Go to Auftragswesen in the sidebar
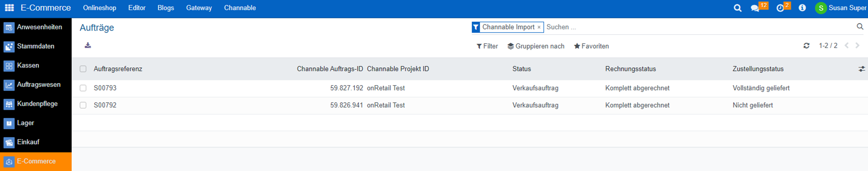 38,85
